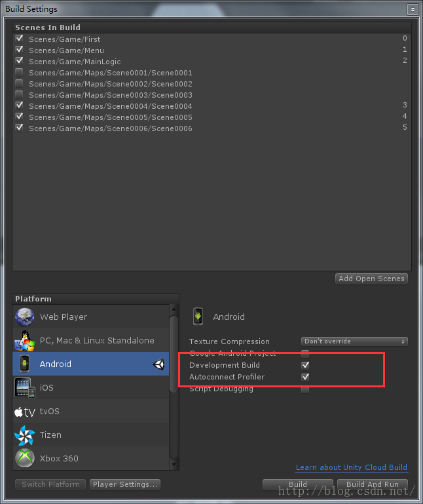Enable the Google Android Project checkbox
The image size is (423, 504).
(305, 353)
